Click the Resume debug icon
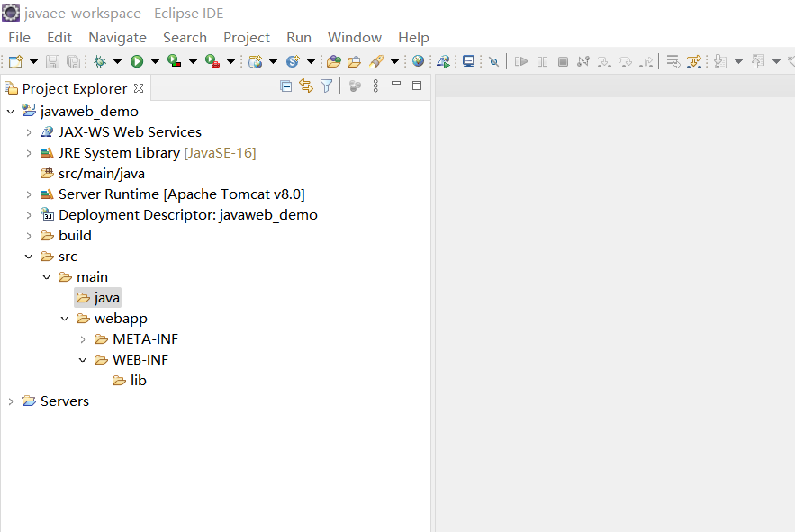 click(521, 61)
